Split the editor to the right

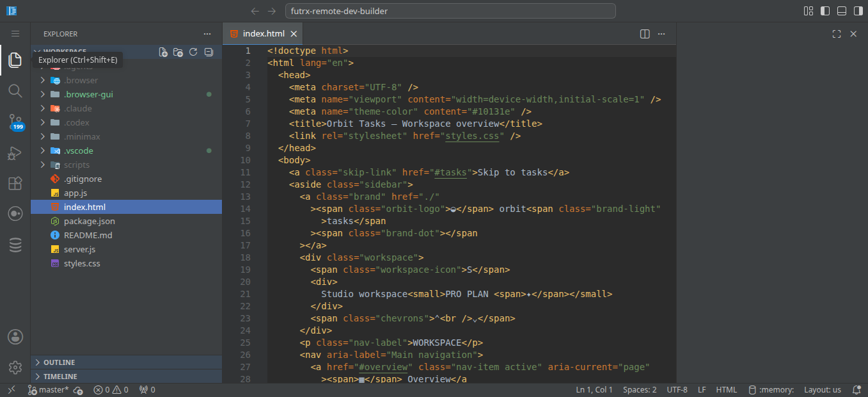[645, 34]
